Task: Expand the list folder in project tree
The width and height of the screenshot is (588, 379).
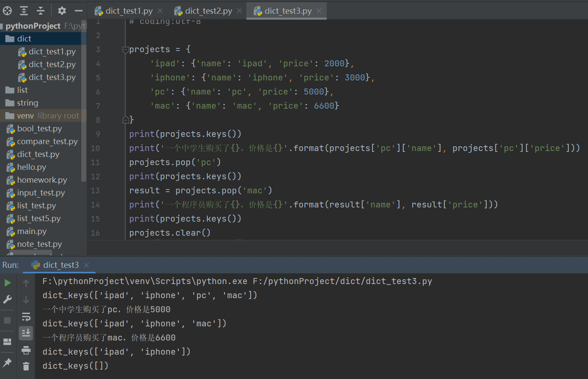Action: 22,90
